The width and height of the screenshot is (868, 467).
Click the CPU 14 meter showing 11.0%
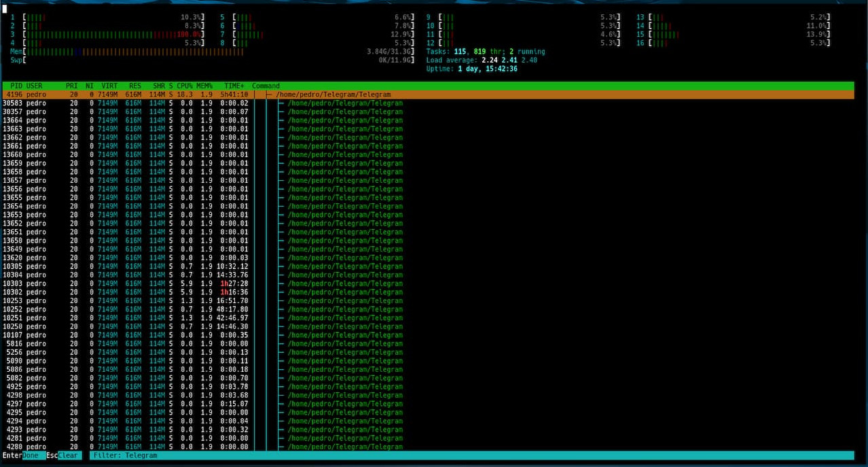click(x=733, y=26)
